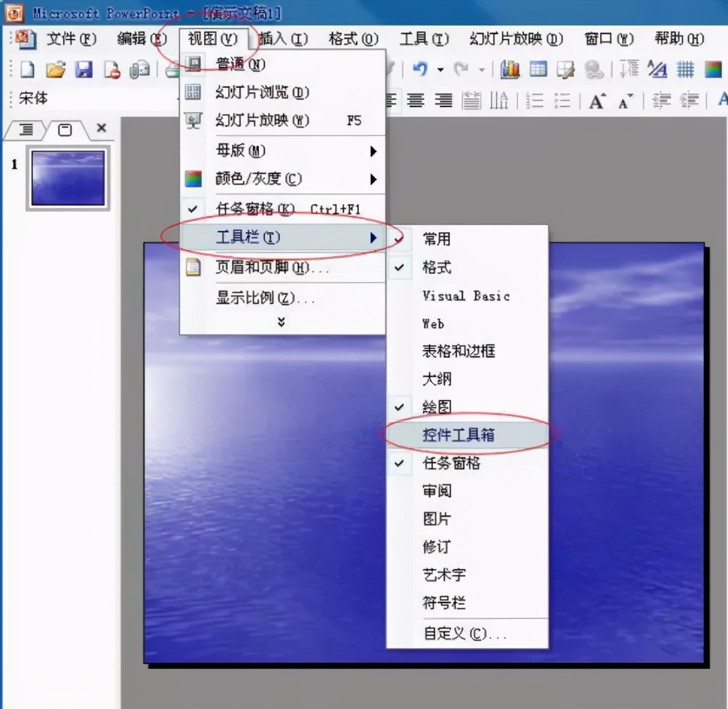Open 显示比例 dialog
The width and height of the screenshot is (728, 709).
pos(283,297)
